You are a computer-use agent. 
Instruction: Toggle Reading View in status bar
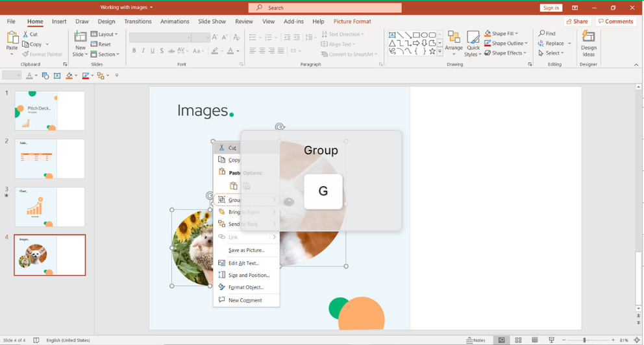[x=535, y=340]
